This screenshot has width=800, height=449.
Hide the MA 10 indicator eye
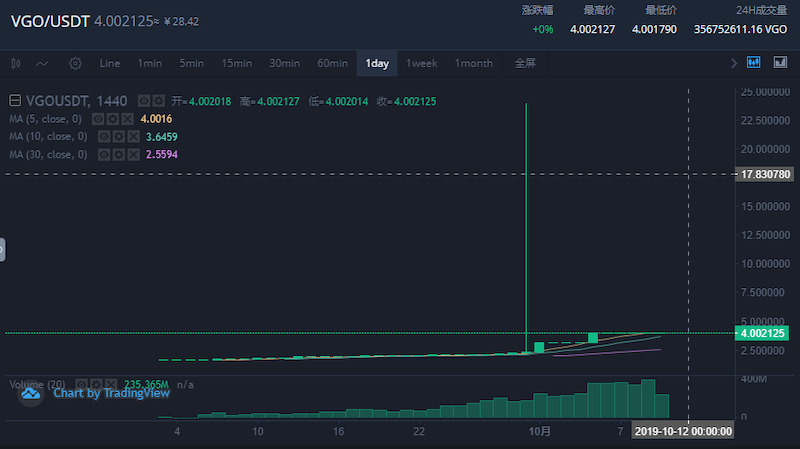[x=104, y=136]
